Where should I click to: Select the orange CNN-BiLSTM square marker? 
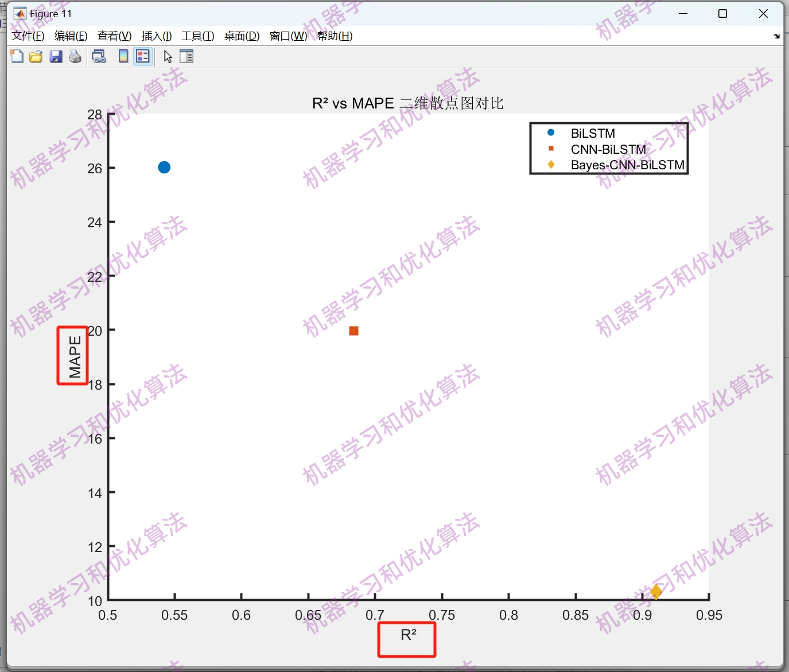point(354,331)
